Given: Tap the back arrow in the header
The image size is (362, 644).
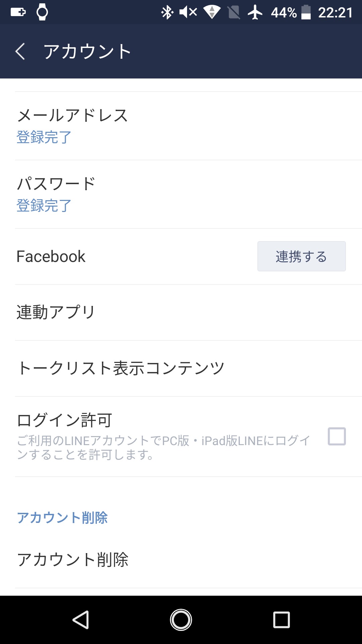Looking at the screenshot, I should [x=20, y=52].
